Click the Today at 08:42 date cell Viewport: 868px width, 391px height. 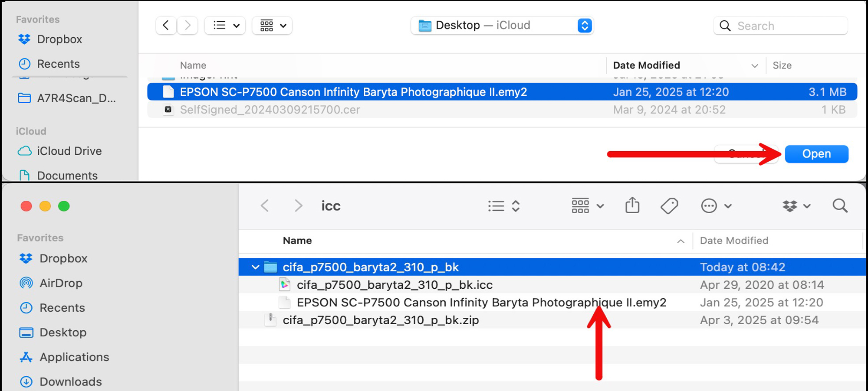point(743,267)
